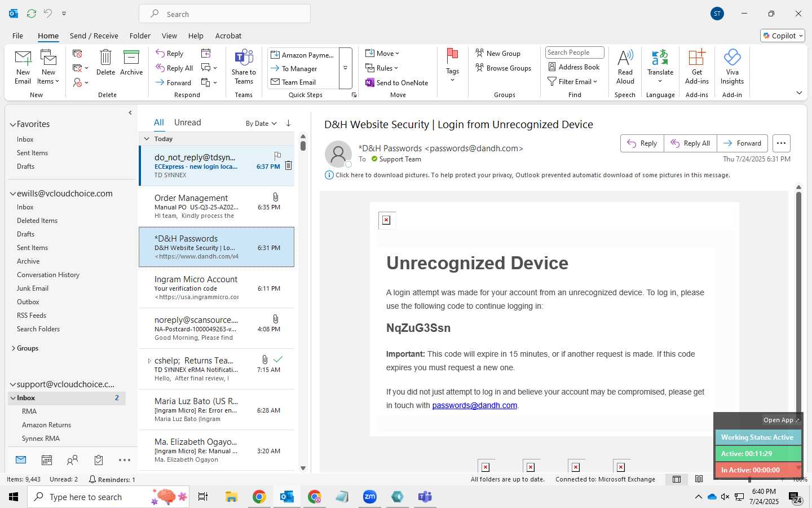Open Filter Email dropdown
Image resolution: width=812 pixels, height=508 pixels.
[x=572, y=81]
